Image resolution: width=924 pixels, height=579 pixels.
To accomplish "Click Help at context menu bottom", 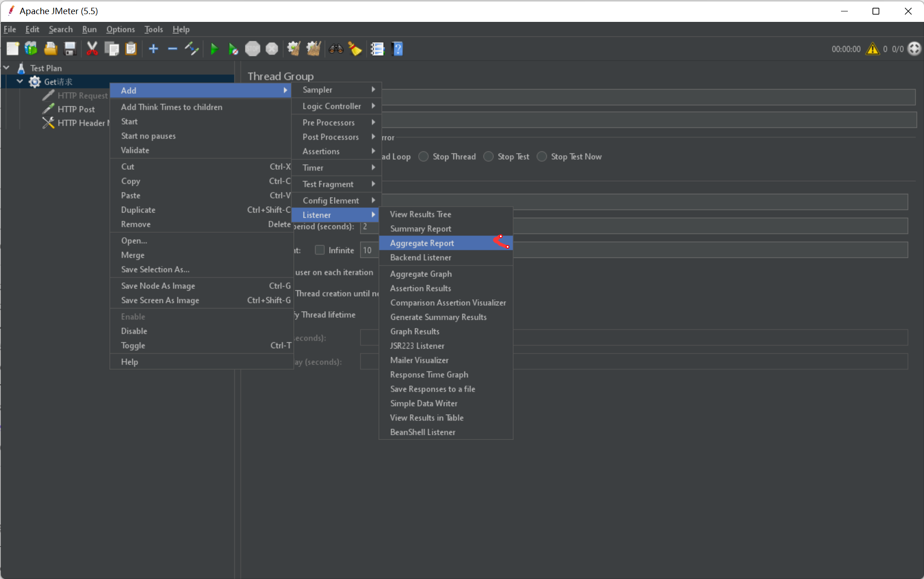I will [201, 362].
